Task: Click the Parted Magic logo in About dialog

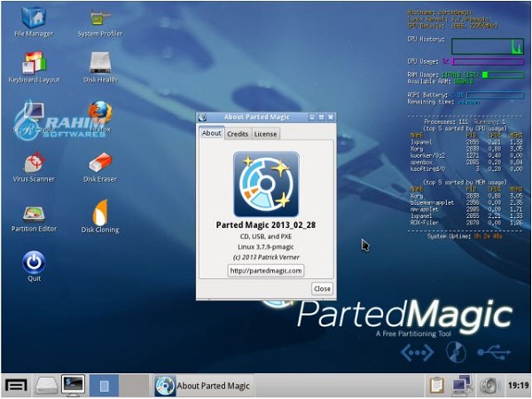Action: pyautogui.click(x=266, y=184)
